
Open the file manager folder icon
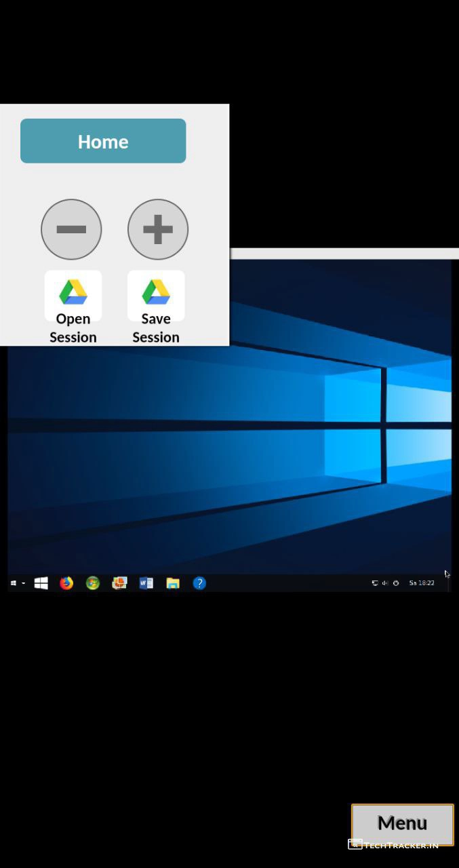pyautogui.click(x=173, y=583)
